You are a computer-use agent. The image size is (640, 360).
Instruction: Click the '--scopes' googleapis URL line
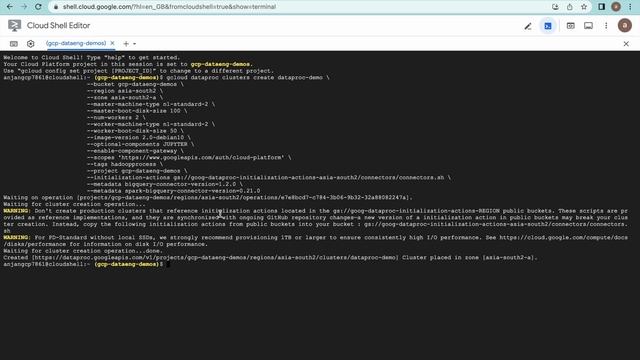point(189,158)
